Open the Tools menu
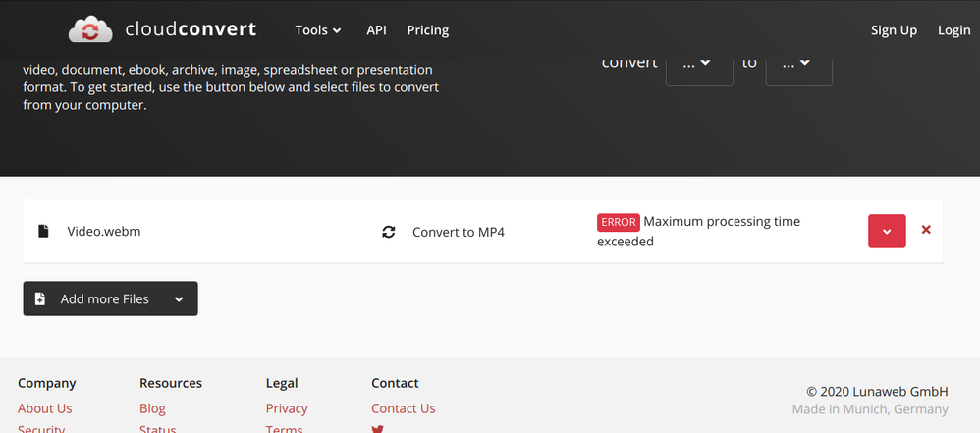Viewport: 980px width, 433px height. click(317, 30)
